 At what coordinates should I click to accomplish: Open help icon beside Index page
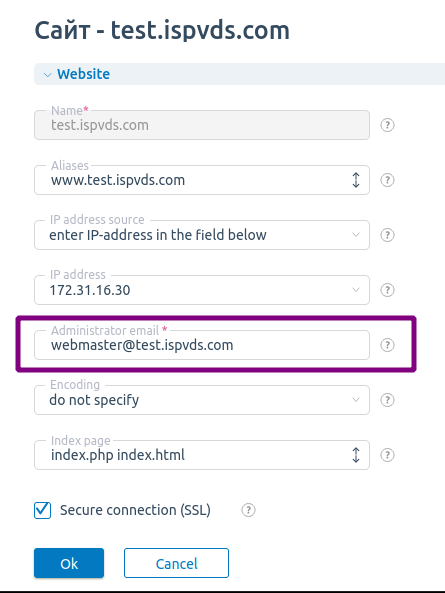click(387, 455)
